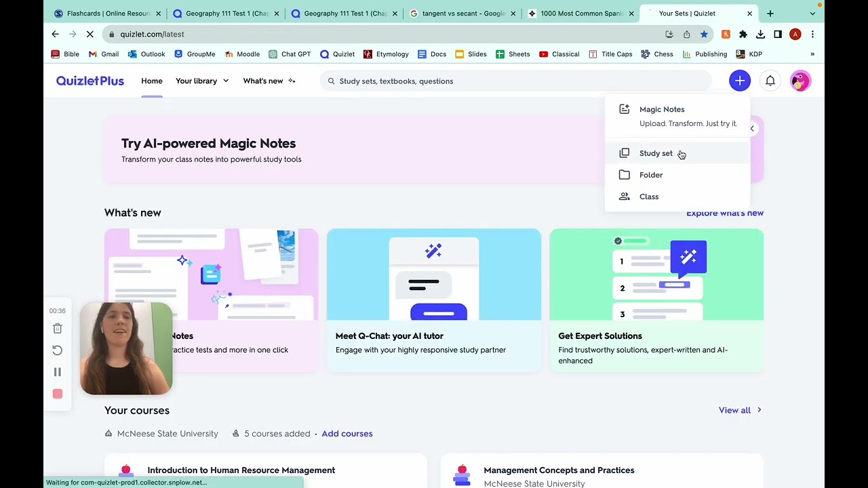Open the Chrome downloads icon
The height and width of the screenshot is (488, 868).
tap(760, 34)
